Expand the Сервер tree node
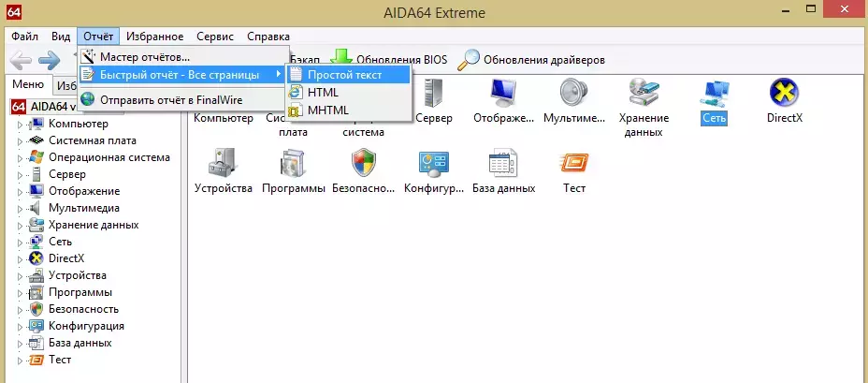 20,174
